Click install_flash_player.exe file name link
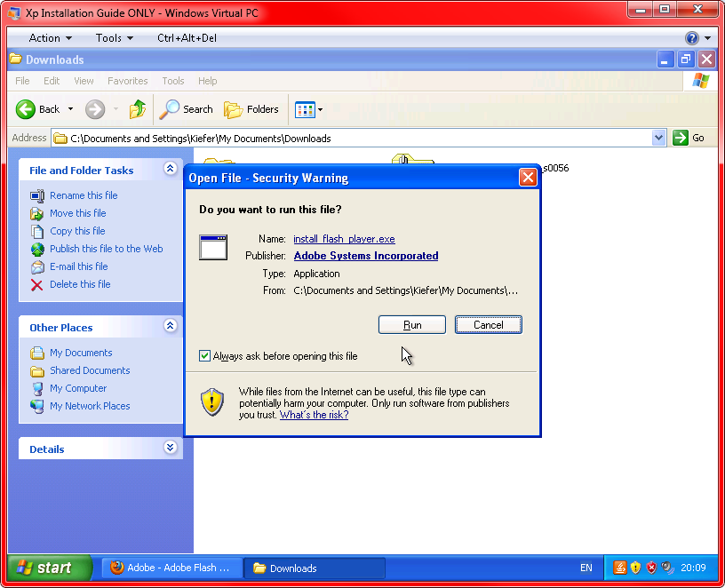This screenshot has width=725, height=588. click(x=344, y=239)
